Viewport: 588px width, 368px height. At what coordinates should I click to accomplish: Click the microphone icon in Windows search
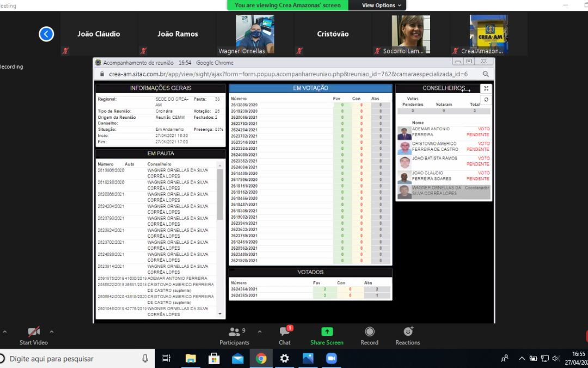click(145, 359)
